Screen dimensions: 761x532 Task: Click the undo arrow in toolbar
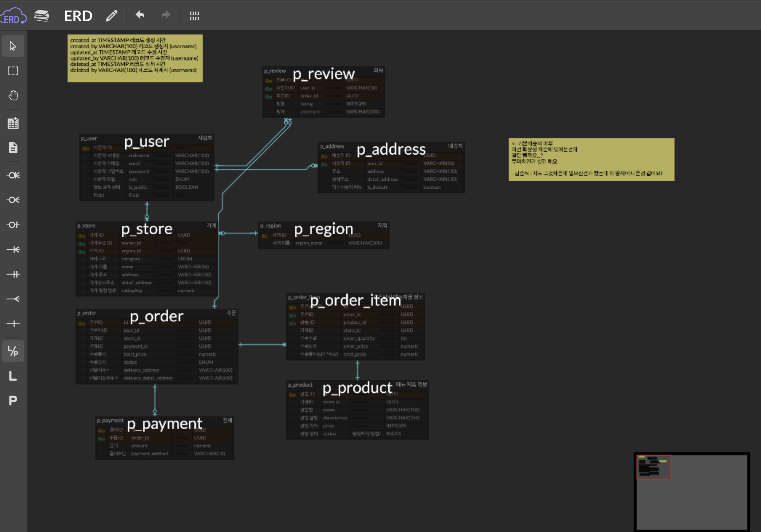pyautogui.click(x=140, y=15)
